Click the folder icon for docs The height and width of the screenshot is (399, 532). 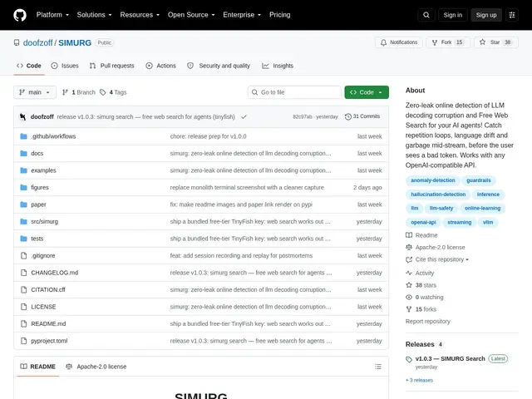pos(23,153)
